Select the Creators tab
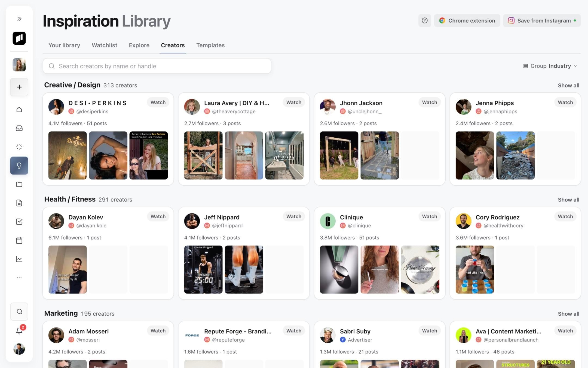This screenshot has height=368, width=588. pyautogui.click(x=173, y=45)
